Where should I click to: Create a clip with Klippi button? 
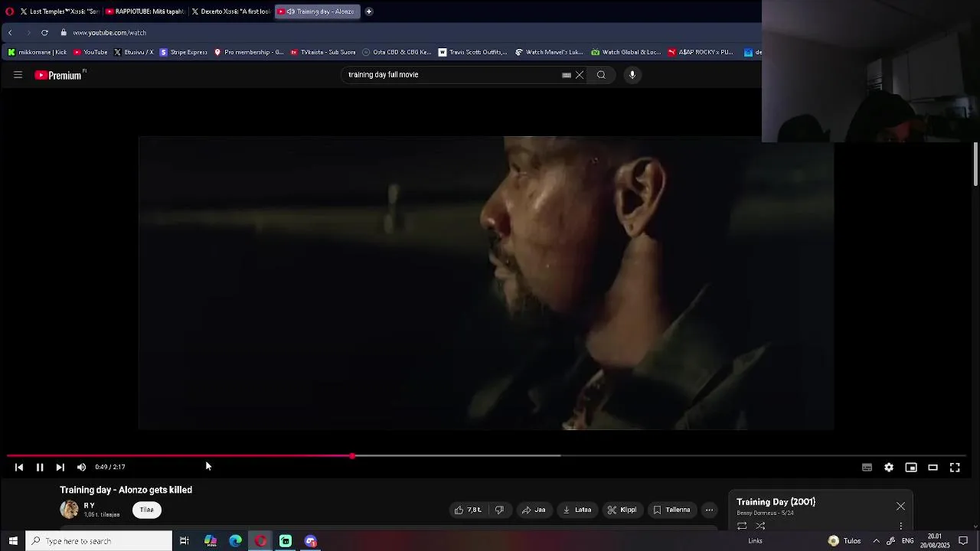pos(622,510)
